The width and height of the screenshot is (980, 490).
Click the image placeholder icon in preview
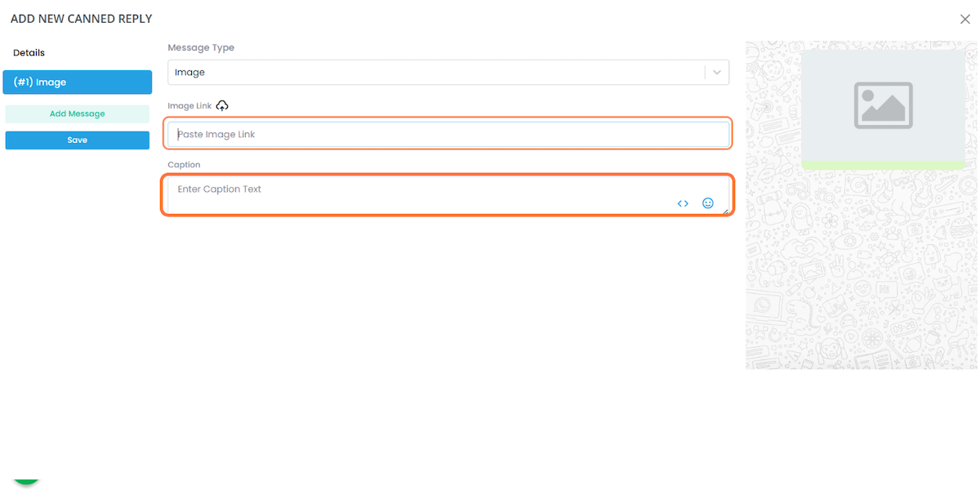tap(883, 105)
